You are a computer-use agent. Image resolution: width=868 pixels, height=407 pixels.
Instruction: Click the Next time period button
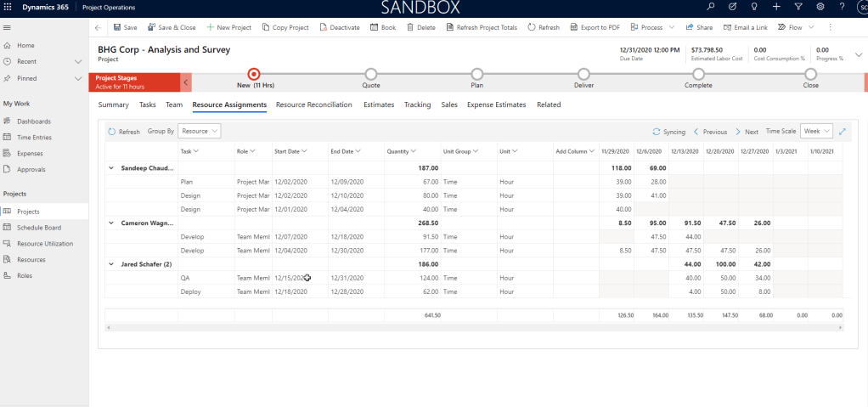click(747, 132)
